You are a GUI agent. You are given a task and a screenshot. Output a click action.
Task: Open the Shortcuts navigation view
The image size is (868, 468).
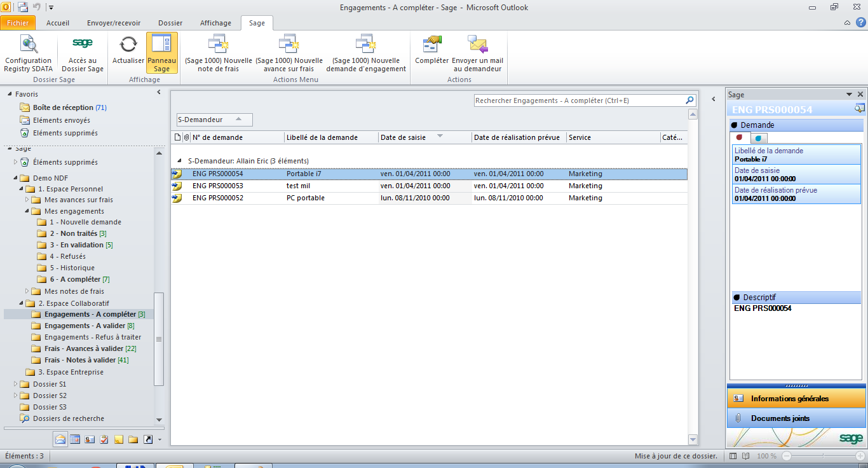[148, 439]
